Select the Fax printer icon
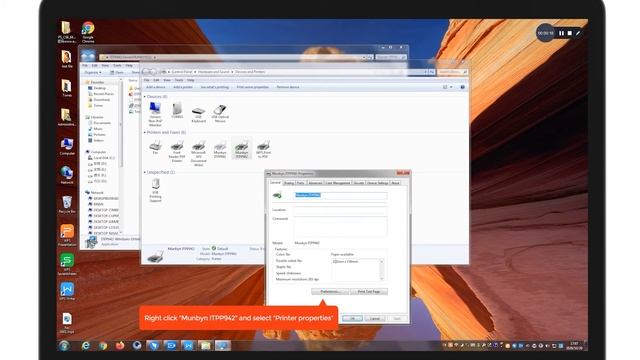640x360 pixels. [155, 147]
